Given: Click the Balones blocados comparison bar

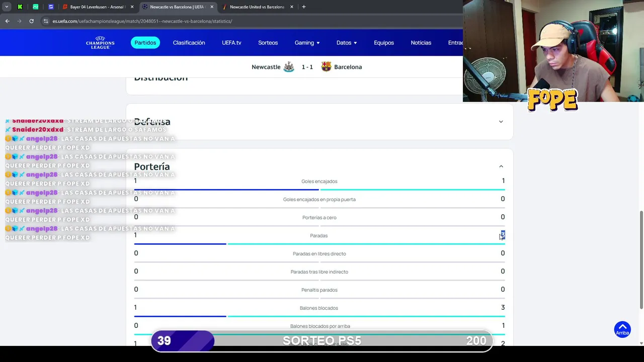Looking at the screenshot, I should 319,316.
